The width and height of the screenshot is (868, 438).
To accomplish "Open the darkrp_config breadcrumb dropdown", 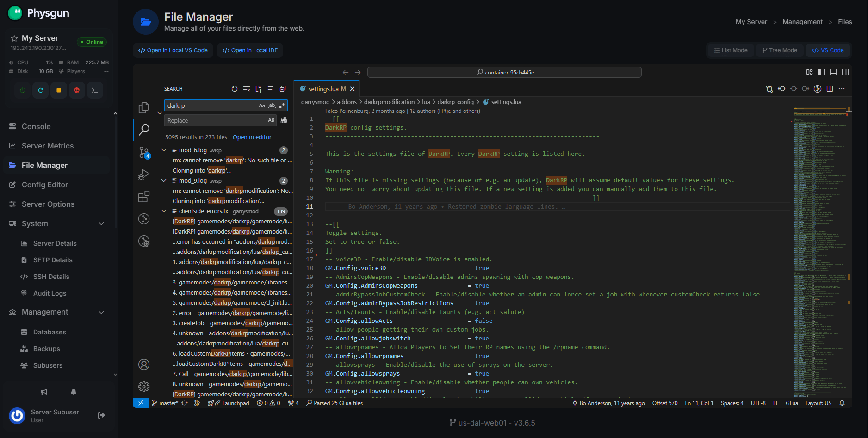I will pos(455,102).
